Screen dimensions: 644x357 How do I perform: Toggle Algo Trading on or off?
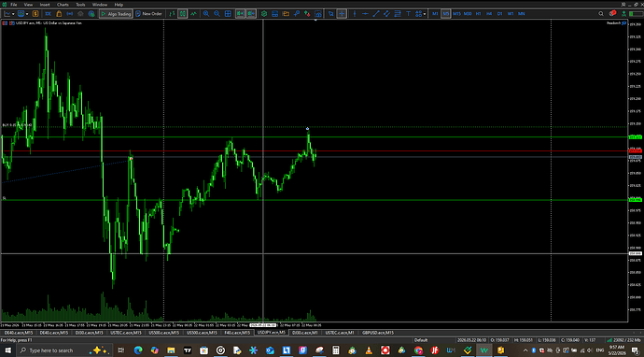pos(117,14)
